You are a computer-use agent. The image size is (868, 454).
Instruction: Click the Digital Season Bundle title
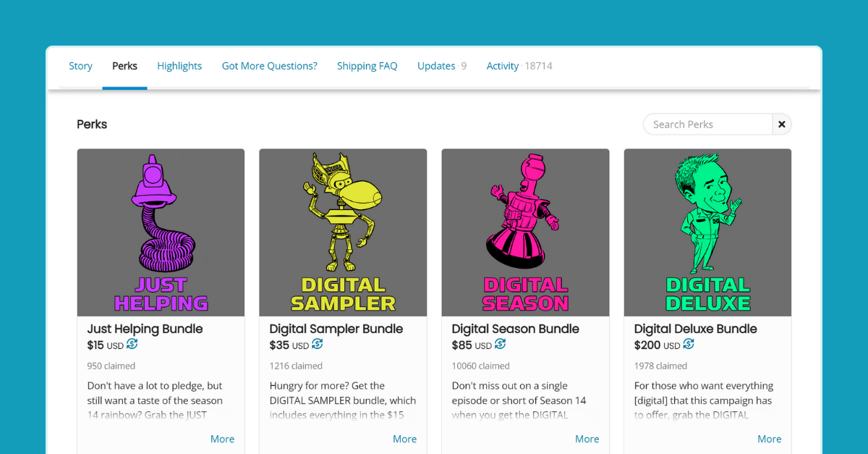tap(515, 329)
